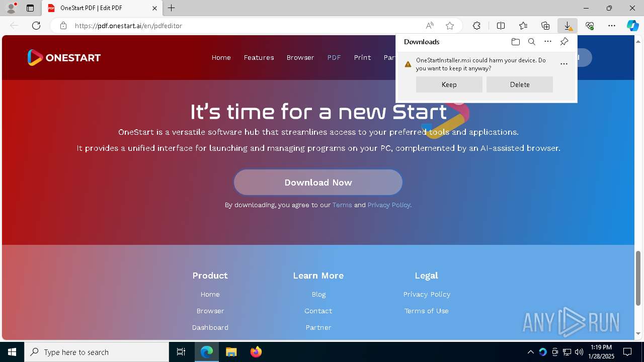Toggle split screen icon
The image size is (644, 362).
tap(501, 26)
